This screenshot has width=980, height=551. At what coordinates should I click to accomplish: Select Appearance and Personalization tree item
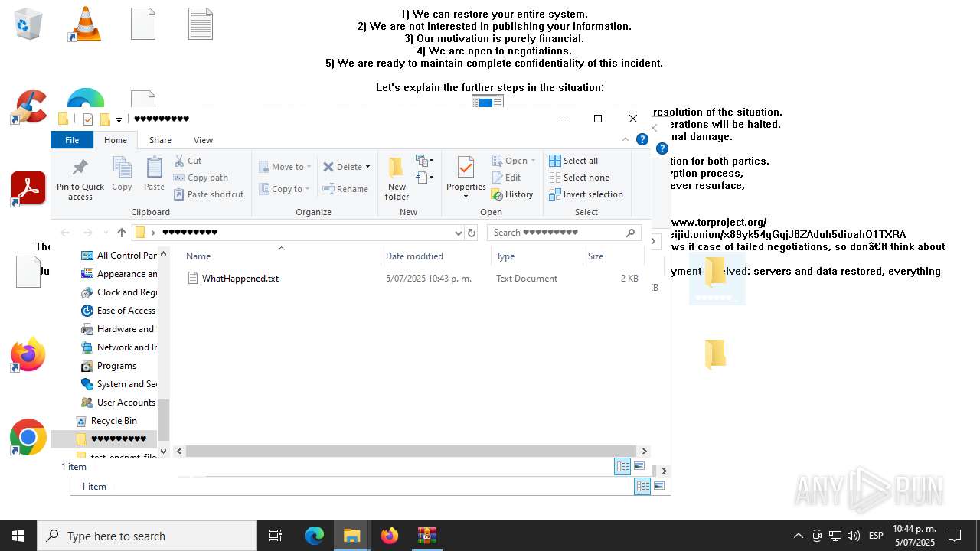coord(119,274)
